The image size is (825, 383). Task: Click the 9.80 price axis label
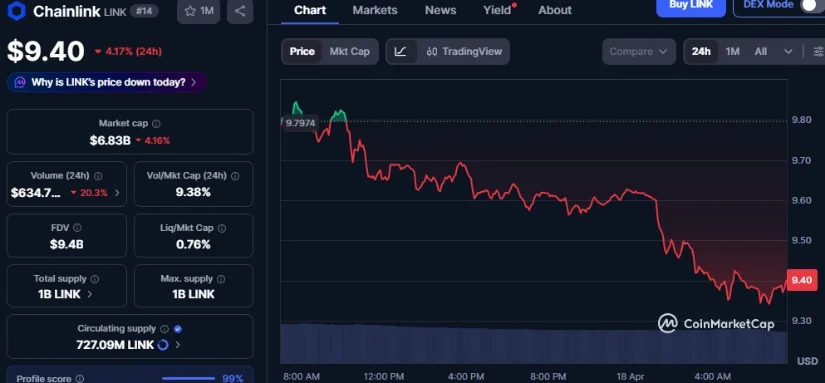tap(801, 120)
